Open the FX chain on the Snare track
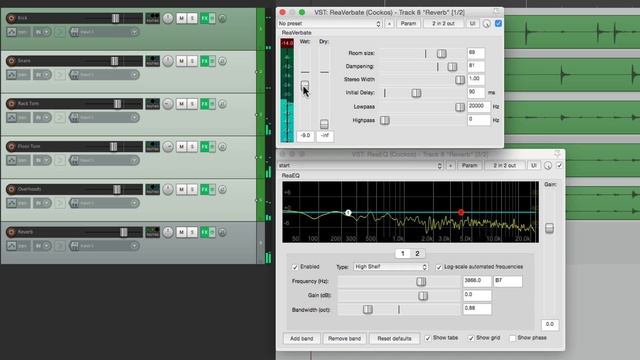 pos(204,61)
